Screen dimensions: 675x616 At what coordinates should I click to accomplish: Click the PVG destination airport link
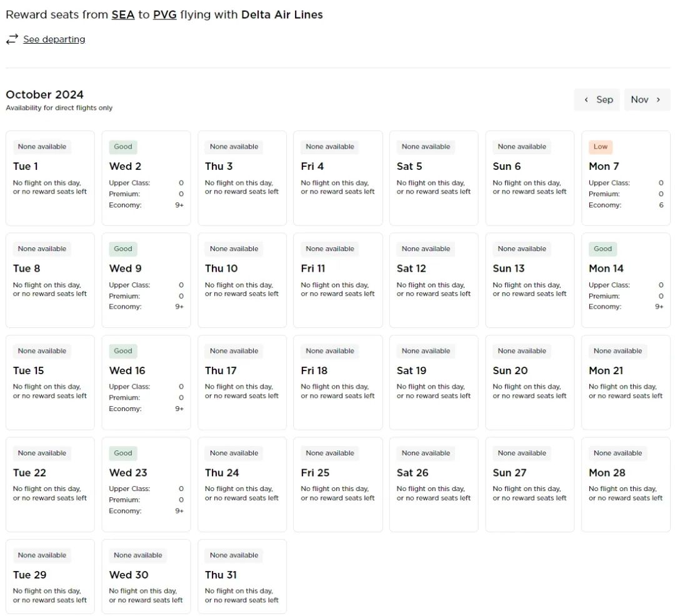click(x=164, y=14)
